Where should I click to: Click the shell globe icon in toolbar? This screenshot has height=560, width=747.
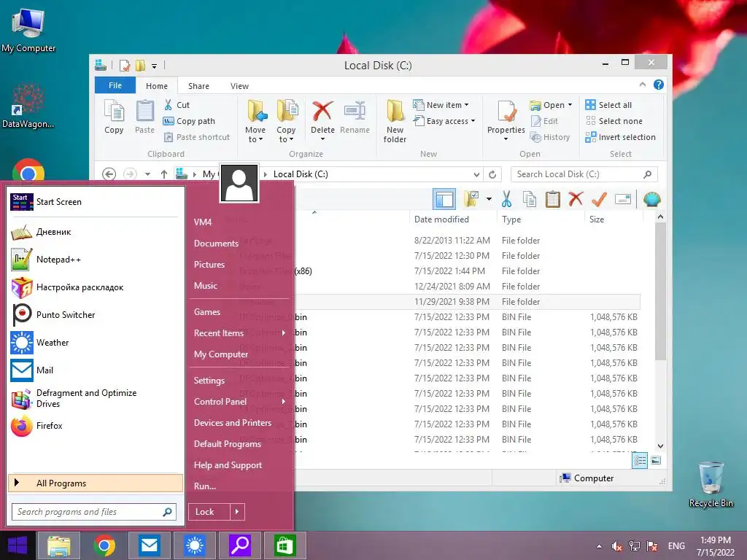tap(651, 199)
